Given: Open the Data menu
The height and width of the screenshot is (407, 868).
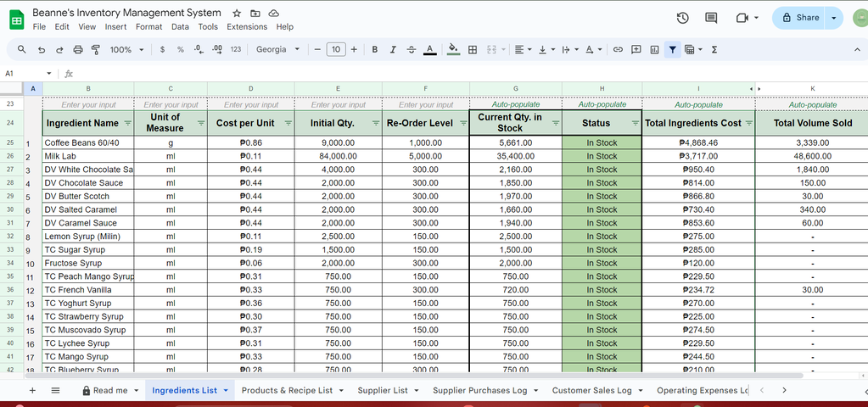Looking at the screenshot, I should (180, 26).
